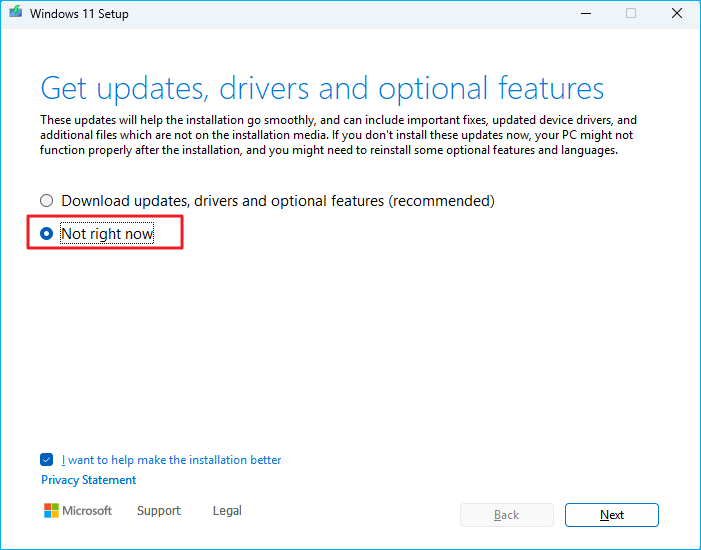Close the Windows 11 Setup window

[677, 13]
